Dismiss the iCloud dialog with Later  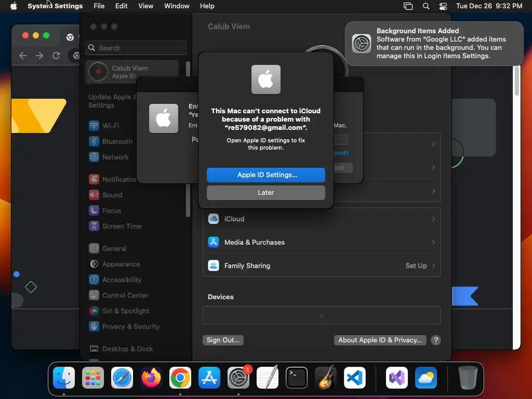tap(265, 192)
